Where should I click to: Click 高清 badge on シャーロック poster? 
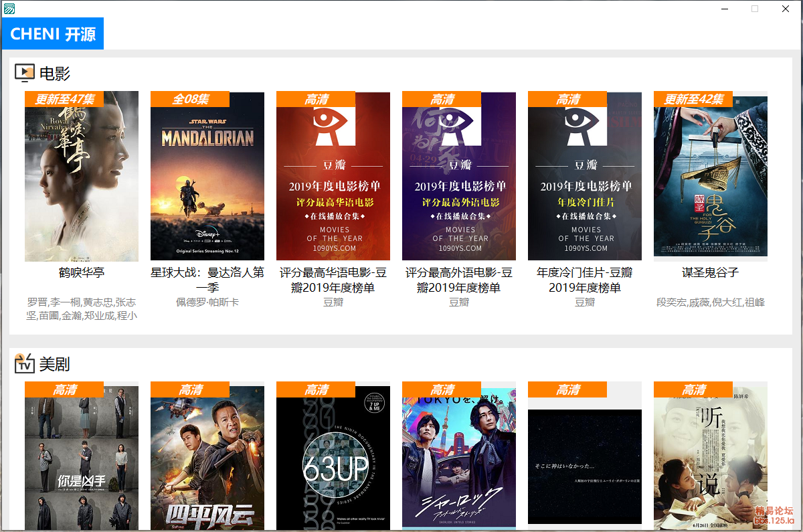[442, 389]
